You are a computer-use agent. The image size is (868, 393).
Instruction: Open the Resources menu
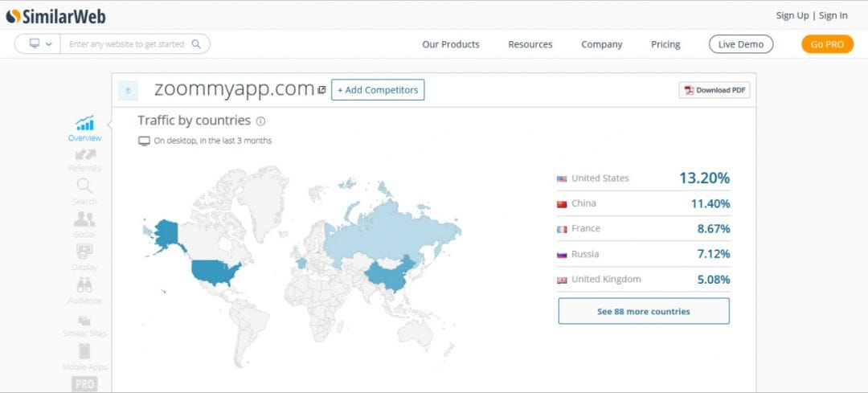point(530,44)
